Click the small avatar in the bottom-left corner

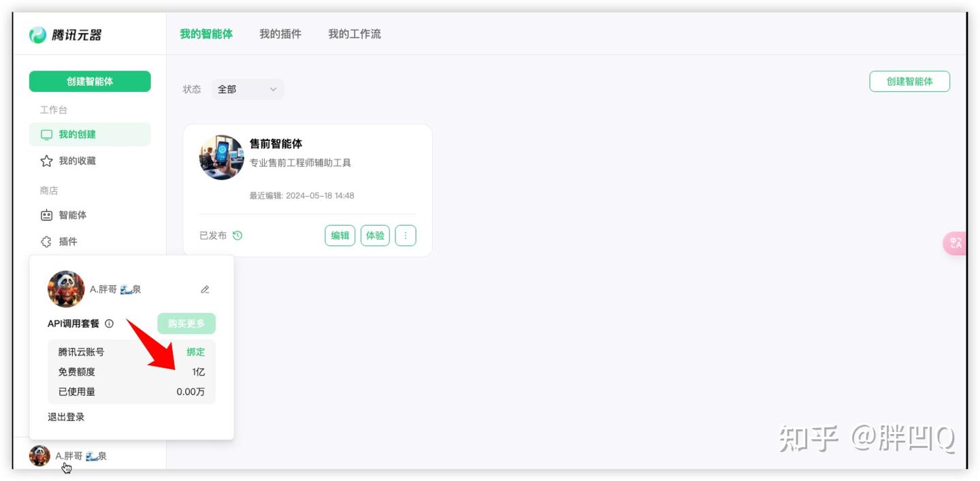pos(39,456)
